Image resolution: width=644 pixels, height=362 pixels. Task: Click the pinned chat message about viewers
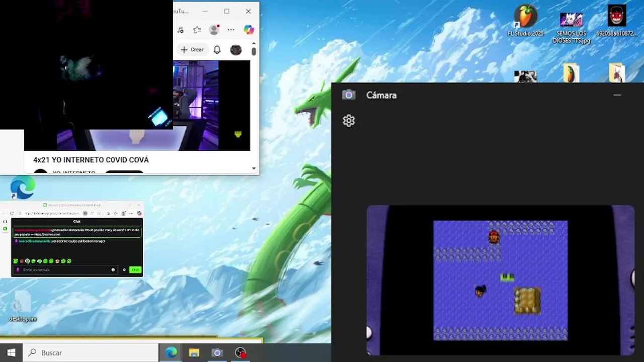tap(77, 232)
